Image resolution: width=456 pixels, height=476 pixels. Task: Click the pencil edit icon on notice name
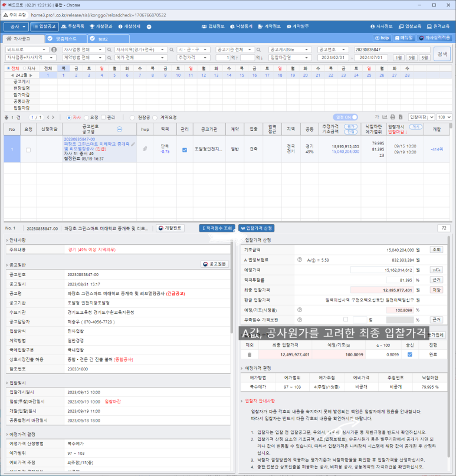pyautogui.click(x=133, y=144)
